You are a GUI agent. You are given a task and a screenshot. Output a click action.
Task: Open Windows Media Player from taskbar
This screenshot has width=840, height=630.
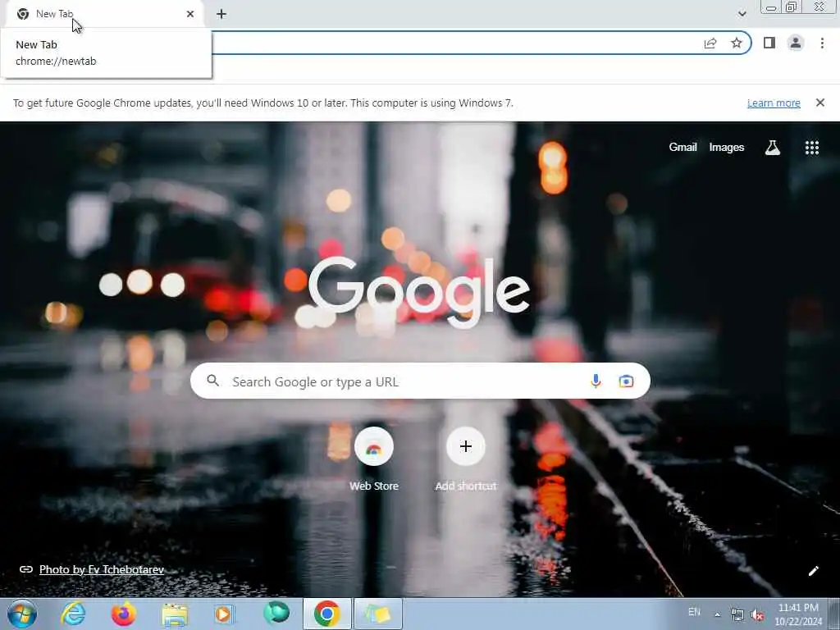coord(225,614)
